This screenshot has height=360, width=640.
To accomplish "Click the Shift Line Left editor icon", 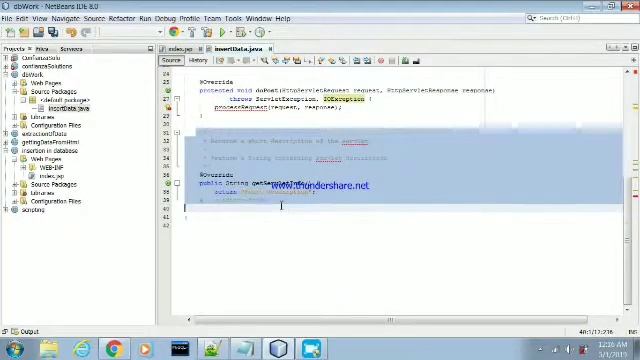I will (356, 61).
